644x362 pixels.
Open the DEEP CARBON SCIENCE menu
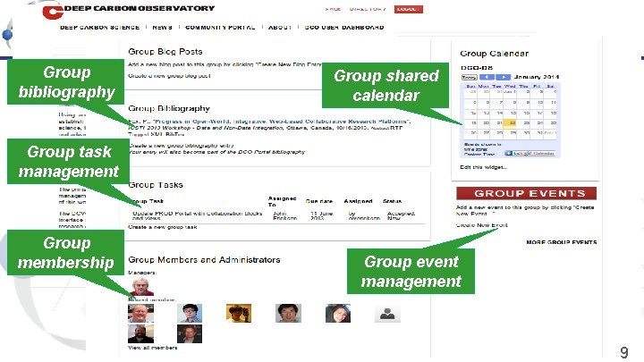tap(100, 28)
